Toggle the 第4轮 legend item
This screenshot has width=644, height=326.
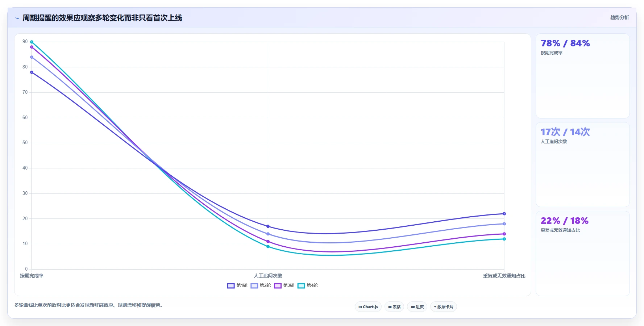click(x=308, y=285)
